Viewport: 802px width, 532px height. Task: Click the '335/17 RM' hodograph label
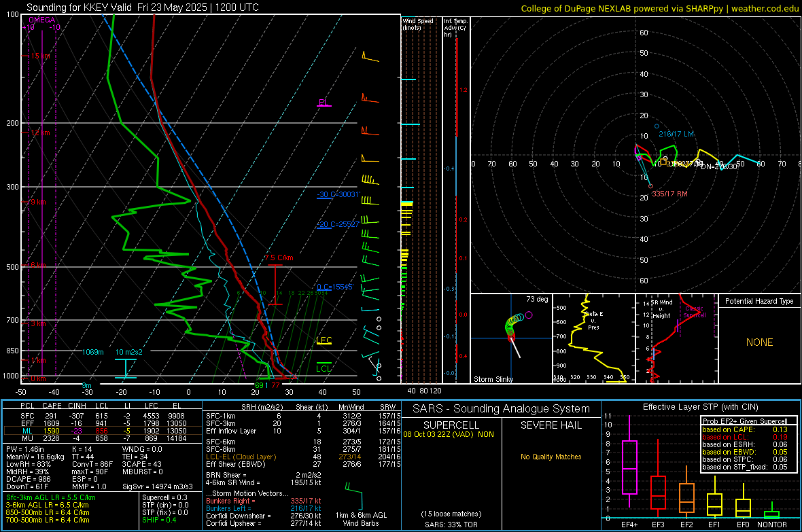tap(669, 194)
